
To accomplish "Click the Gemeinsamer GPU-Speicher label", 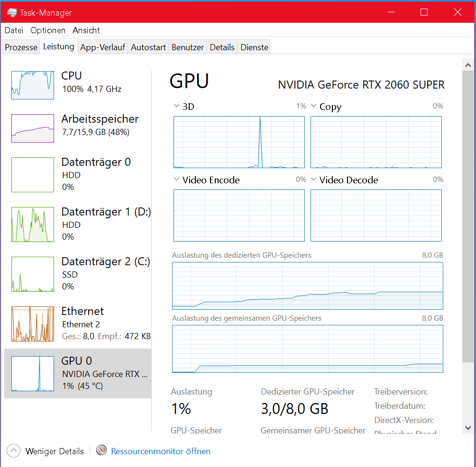I will 313,430.
